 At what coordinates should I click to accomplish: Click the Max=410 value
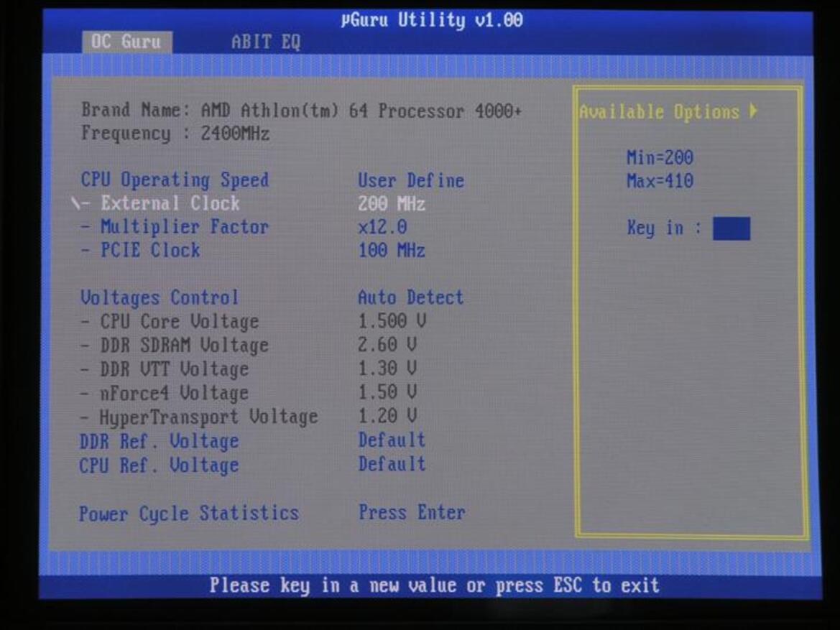[x=660, y=181]
